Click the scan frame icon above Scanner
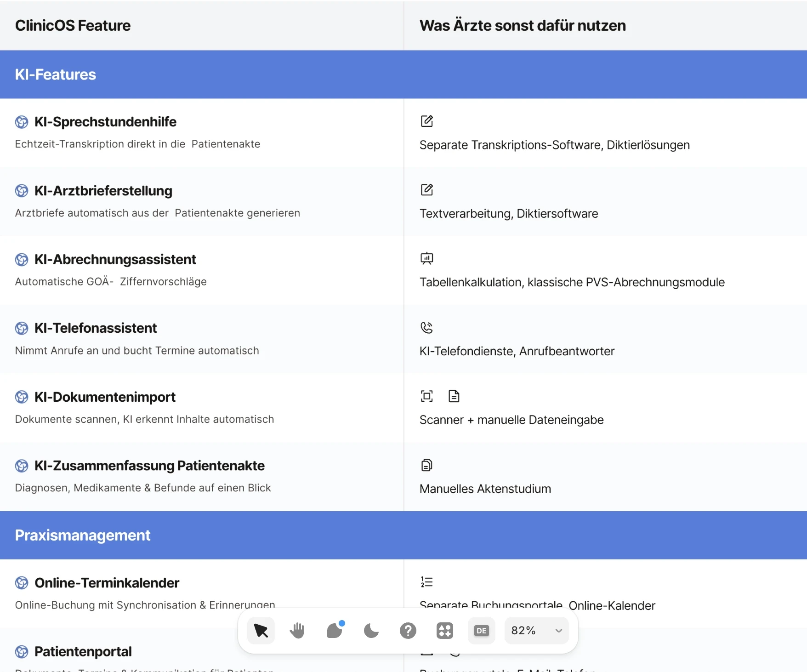Image resolution: width=807 pixels, height=672 pixels. pyautogui.click(x=427, y=396)
